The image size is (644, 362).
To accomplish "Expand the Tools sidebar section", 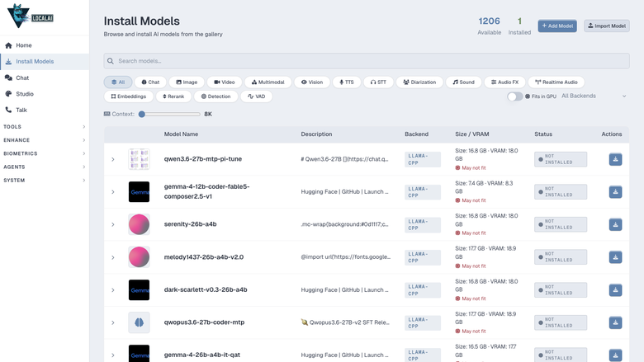I will 45,127.
